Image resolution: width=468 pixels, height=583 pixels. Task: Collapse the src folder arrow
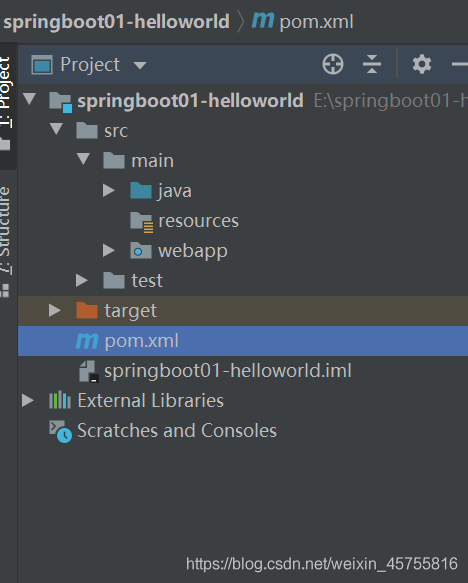coord(56,129)
